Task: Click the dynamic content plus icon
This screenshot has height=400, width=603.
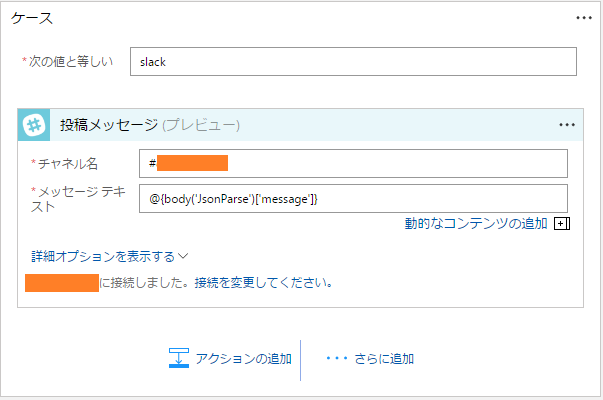Action: 562,223
